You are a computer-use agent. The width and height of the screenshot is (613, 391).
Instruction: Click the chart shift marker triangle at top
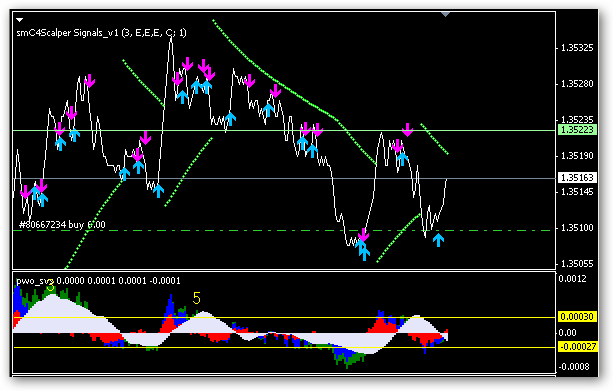445,14
